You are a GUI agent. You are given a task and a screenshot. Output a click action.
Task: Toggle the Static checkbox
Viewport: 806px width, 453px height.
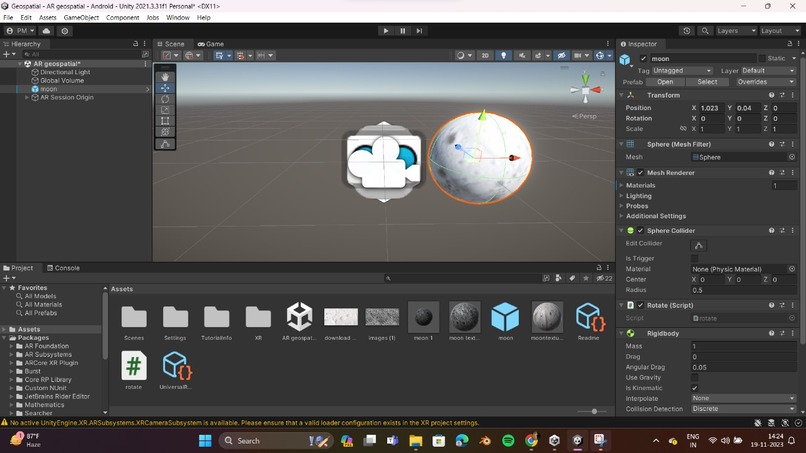point(762,59)
